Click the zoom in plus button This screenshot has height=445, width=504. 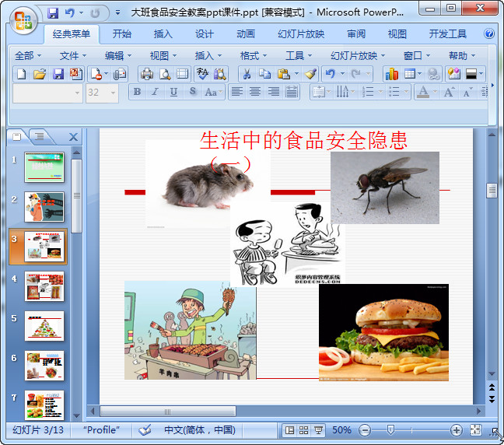[456, 430]
